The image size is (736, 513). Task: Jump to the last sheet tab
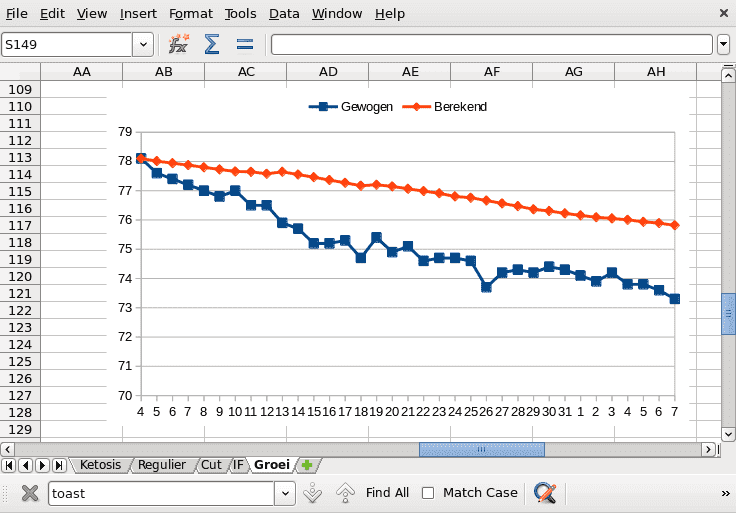(59, 465)
